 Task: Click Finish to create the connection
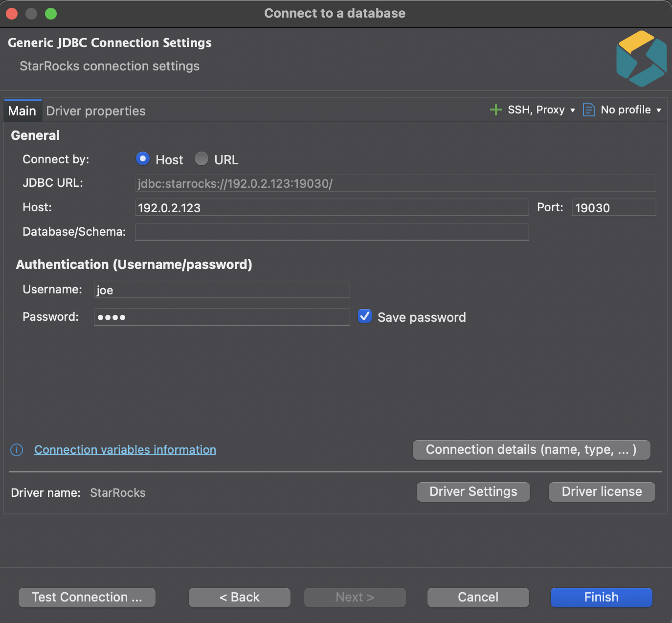point(602,598)
